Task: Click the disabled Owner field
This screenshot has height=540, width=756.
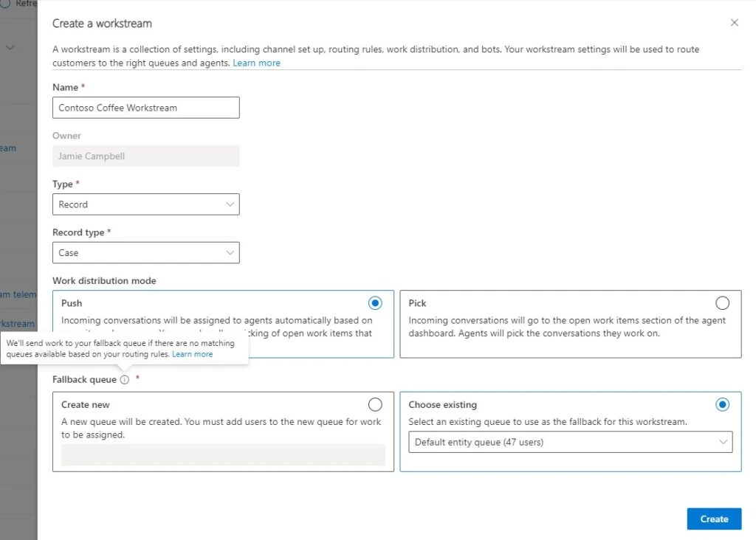Action: [x=145, y=156]
